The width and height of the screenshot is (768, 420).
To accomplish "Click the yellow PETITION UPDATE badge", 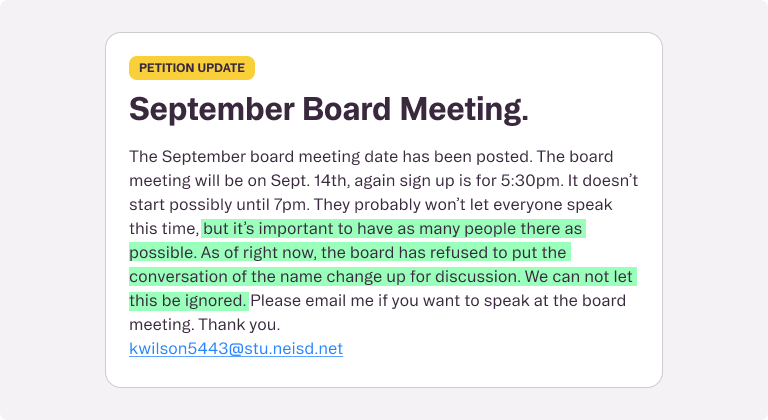I will tap(192, 68).
